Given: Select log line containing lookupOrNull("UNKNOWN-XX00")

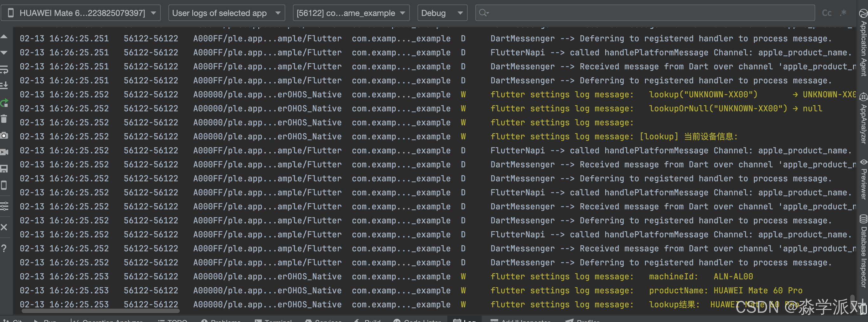Looking at the screenshot, I should pos(435,108).
